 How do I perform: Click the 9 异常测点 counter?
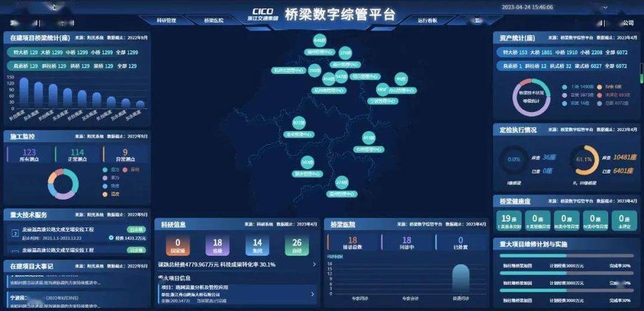pos(125,155)
